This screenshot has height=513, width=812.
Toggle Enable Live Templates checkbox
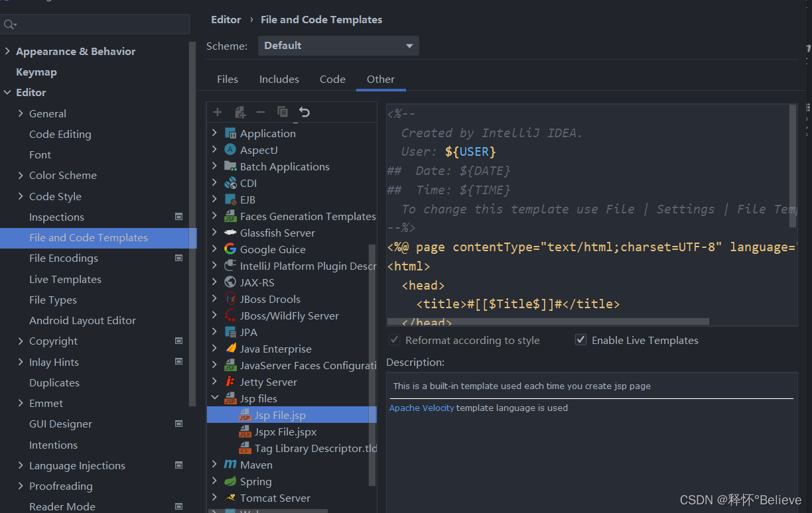pyautogui.click(x=580, y=340)
